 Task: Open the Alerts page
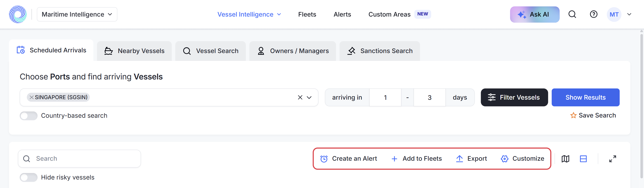tap(342, 14)
